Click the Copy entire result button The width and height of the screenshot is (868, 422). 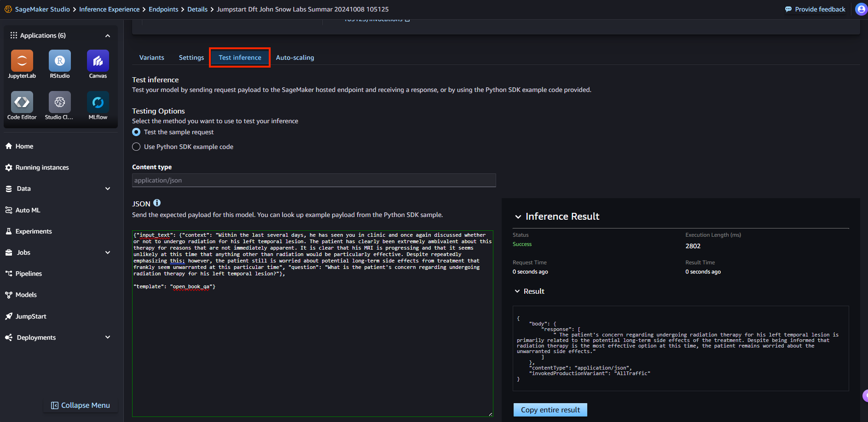pyautogui.click(x=550, y=410)
